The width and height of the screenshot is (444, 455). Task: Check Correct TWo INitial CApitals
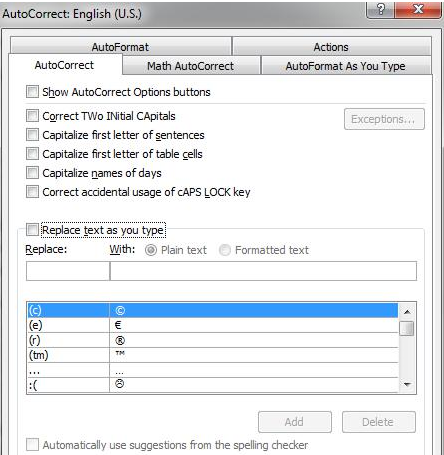(x=32, y=116)
